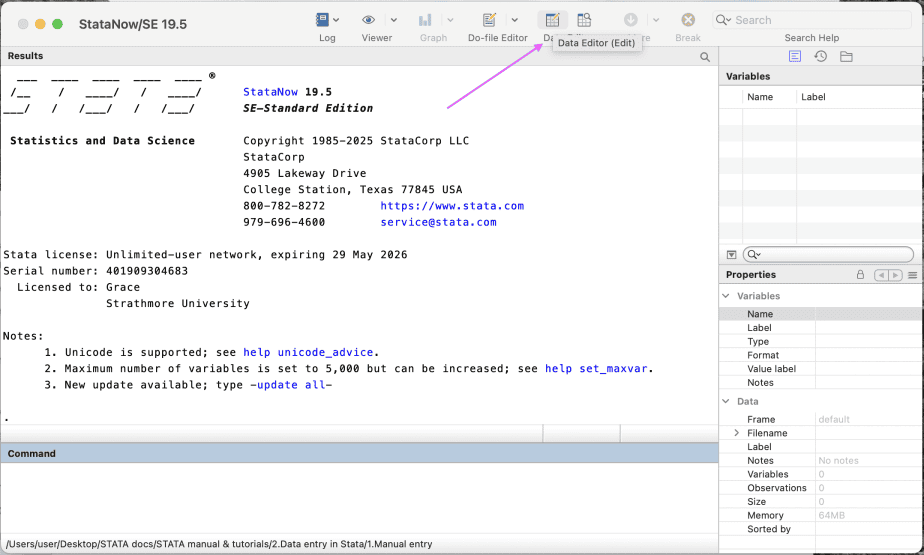Click the search magnifier in Results header
Image resolution: width=924 pixels, height=555 pixels.
point(705,57)
